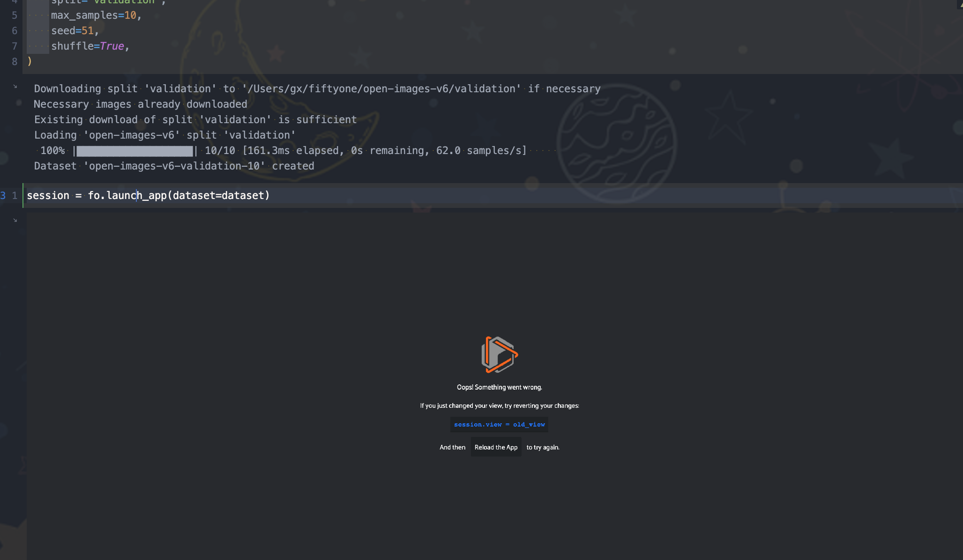Click line number 5 in the code gutter
Viewport: 963px width, 560px height.
(x=15, y=15)
